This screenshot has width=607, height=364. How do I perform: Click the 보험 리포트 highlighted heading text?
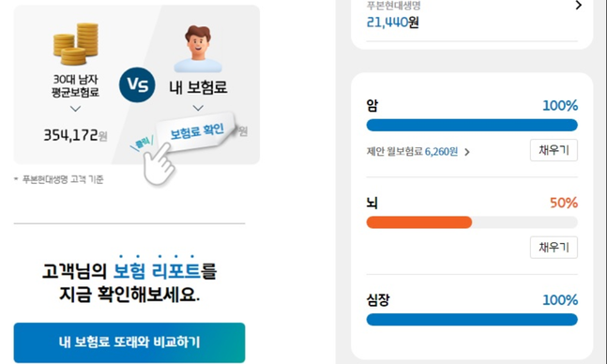coord(157,271)
